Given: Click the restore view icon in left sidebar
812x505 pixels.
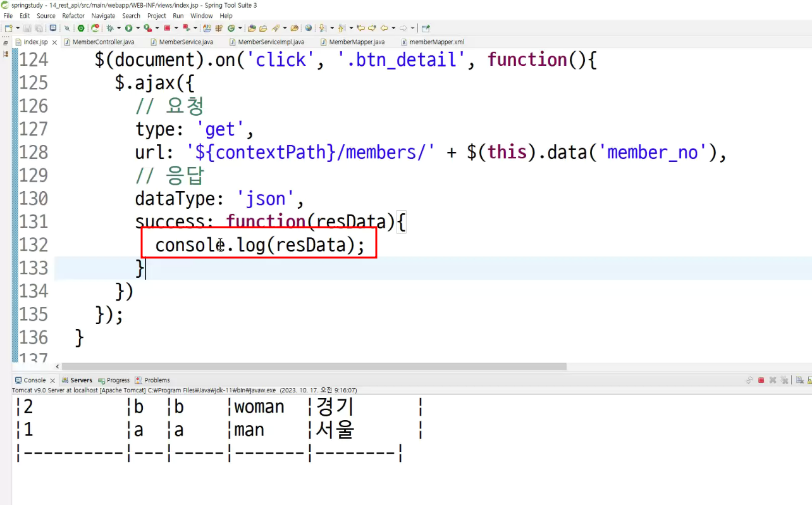Looking at the screenshot, I should pyautogui.click(x=6, y=42).
